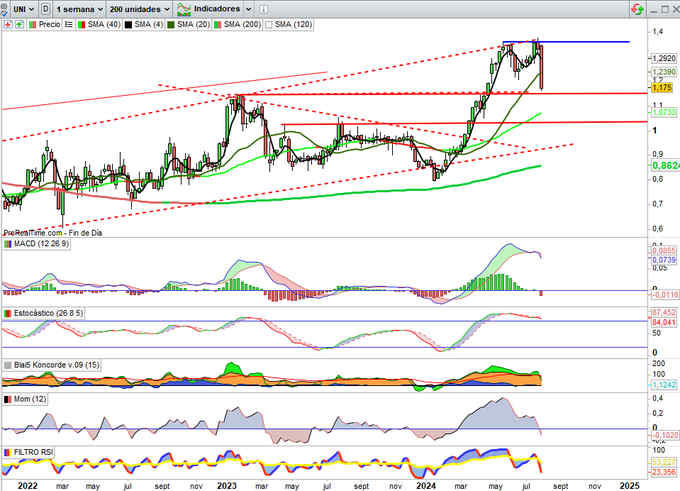This screenshot has height=491, width=680.
Task: Click the MACD (12 26 9) color icon
Action: tap(8, 244)
